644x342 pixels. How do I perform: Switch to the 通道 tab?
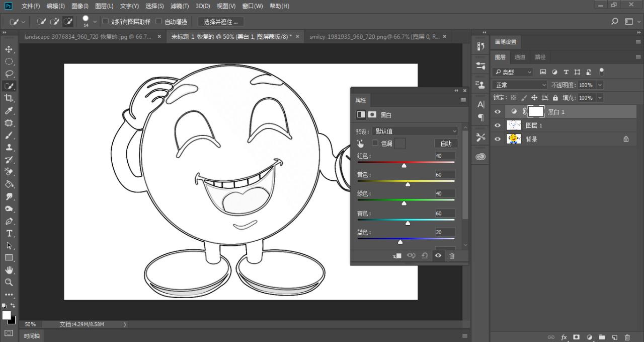tap(520, 57)
